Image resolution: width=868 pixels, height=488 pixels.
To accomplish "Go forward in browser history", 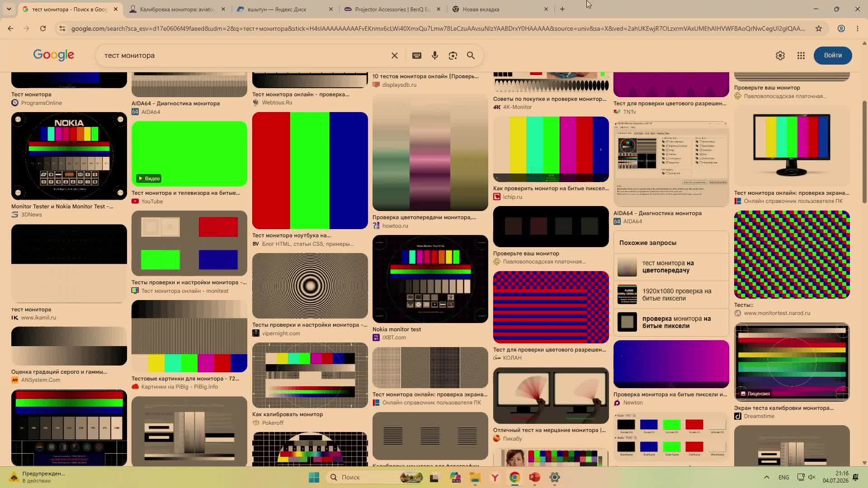I will [26, 28].
